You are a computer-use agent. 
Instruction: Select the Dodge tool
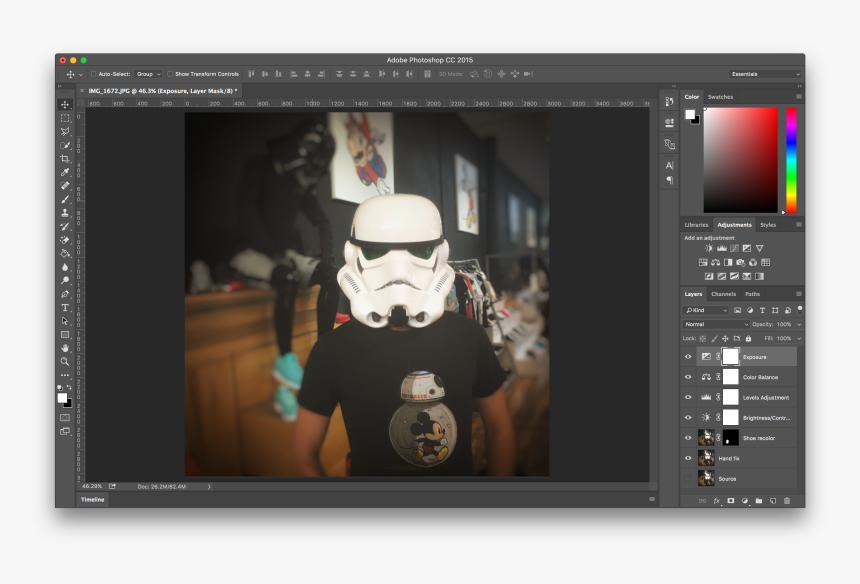tap(65, 280)
